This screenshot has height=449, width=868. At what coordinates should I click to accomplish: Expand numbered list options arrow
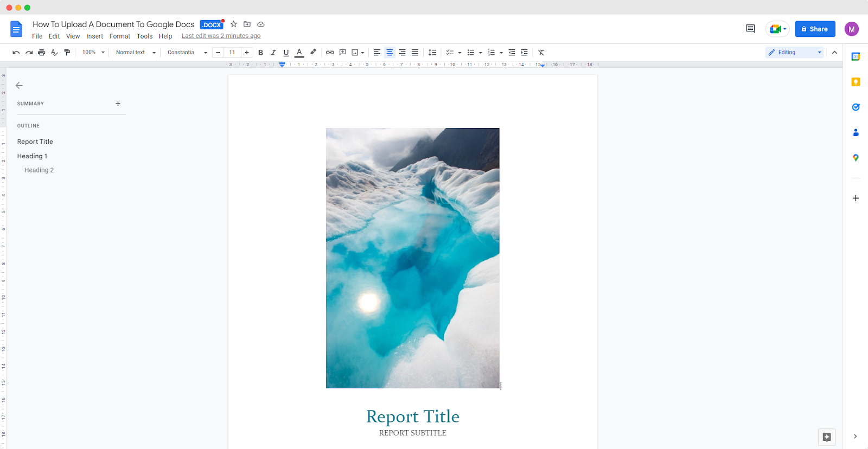[501, 53]
